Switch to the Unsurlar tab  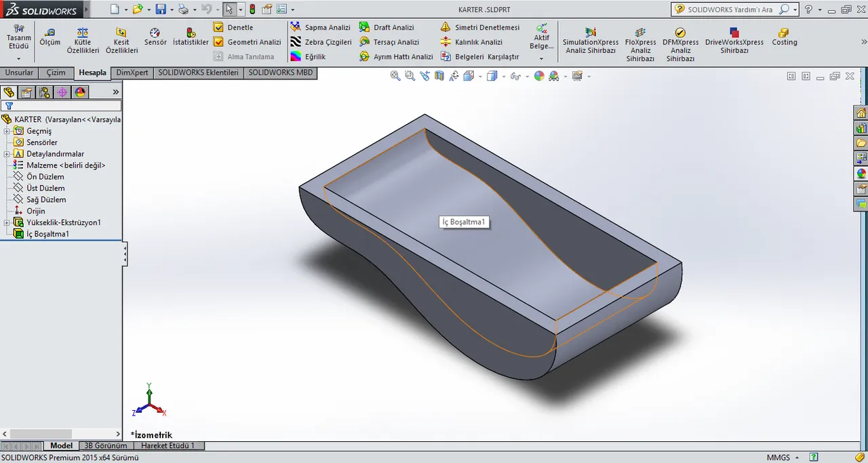[x=19, y=73]
